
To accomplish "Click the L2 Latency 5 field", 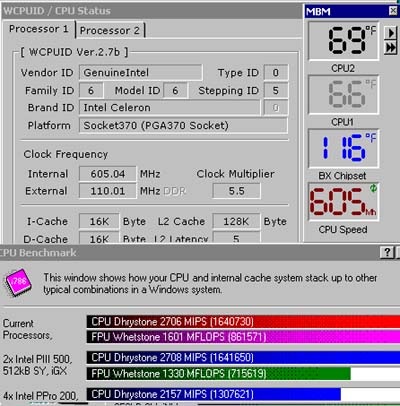I will 236,238.
